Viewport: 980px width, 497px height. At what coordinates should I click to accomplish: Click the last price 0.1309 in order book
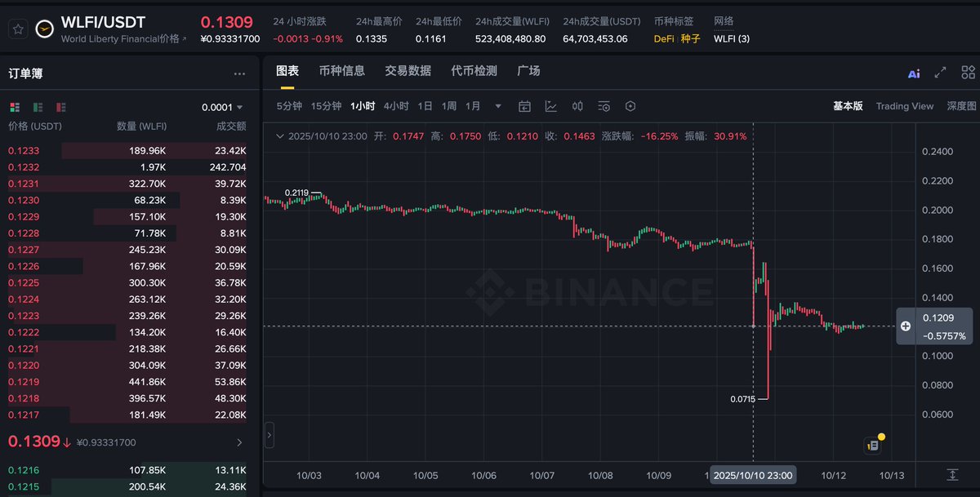point(34,442)
